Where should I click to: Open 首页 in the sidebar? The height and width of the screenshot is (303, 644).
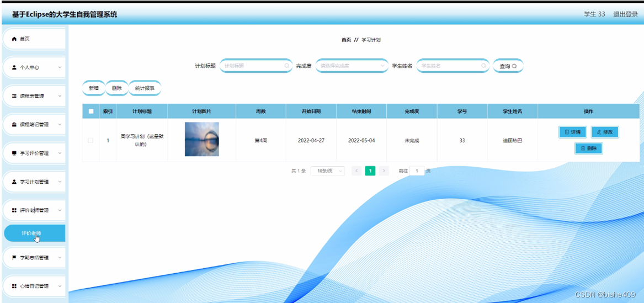tap(34, 39)
